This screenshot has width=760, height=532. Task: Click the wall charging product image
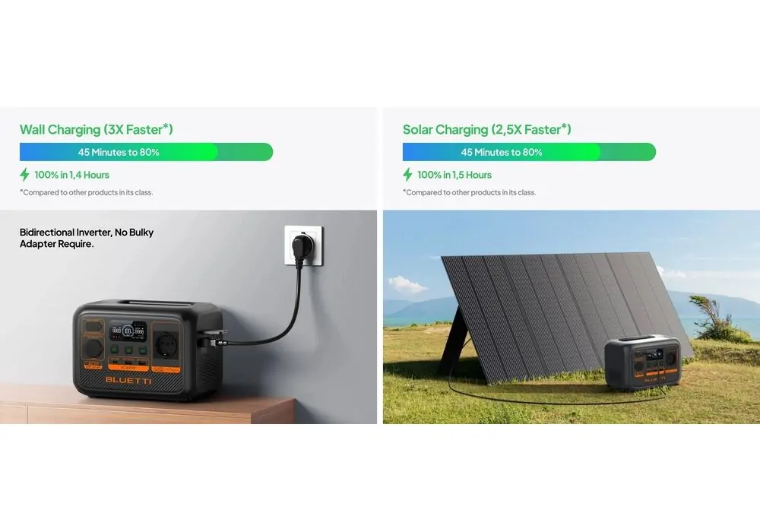tap(188, 317)
